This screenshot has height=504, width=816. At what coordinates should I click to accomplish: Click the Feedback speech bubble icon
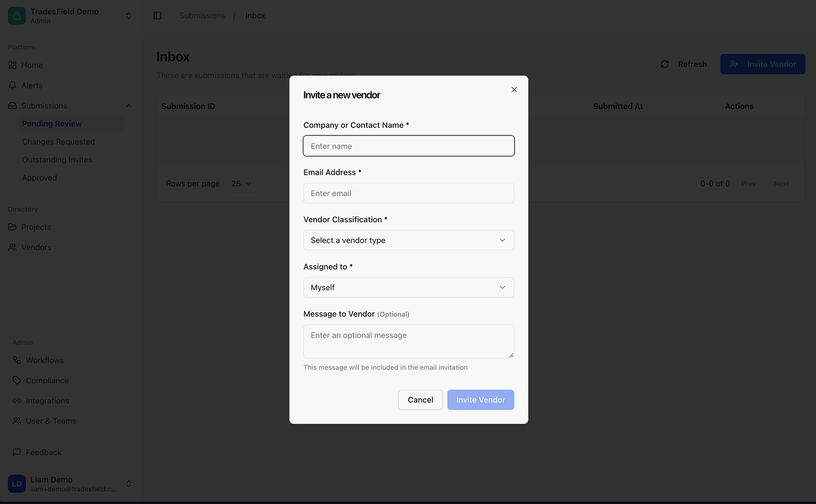coord(17,452)
